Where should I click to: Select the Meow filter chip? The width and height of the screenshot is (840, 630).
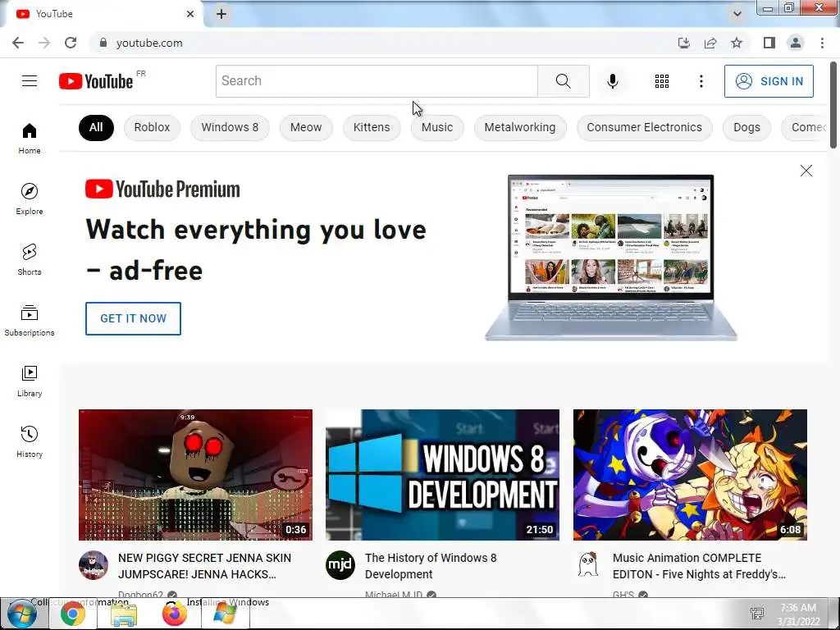pyautogui.click(x=306, y=127)
